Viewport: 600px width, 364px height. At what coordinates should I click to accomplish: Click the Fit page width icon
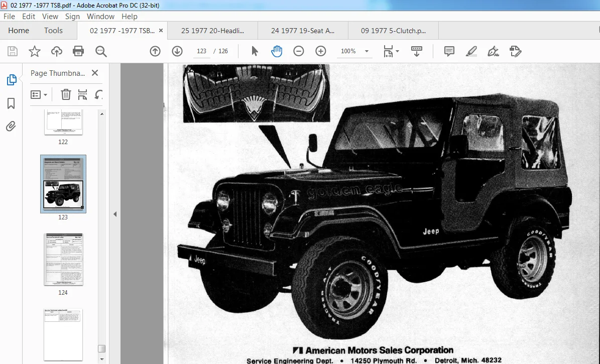point(388,51)
